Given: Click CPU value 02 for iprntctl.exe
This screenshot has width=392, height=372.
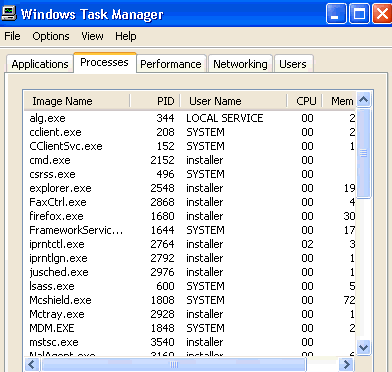Looking at the screenshot, I should [x=307, y=244].
